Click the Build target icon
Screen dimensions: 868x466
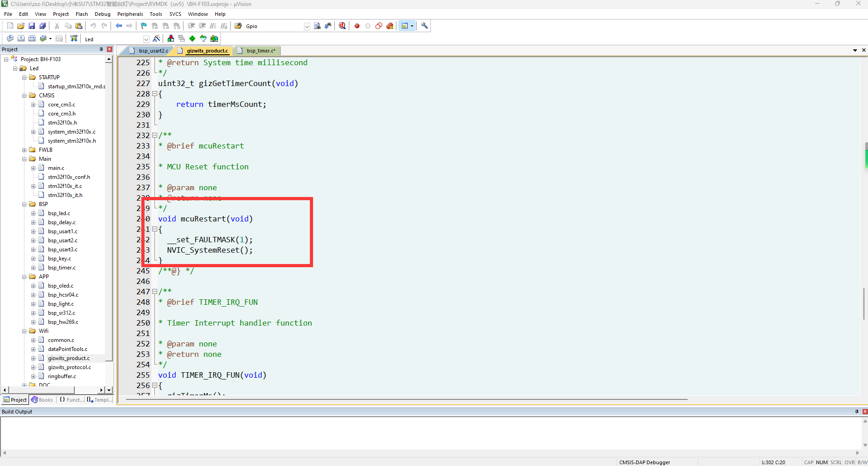[x=21, y=38]
